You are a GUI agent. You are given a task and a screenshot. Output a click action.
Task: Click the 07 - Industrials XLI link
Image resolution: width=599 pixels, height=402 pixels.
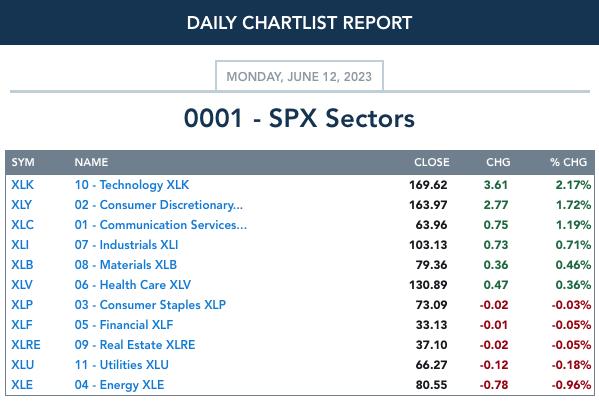point(126,245)
